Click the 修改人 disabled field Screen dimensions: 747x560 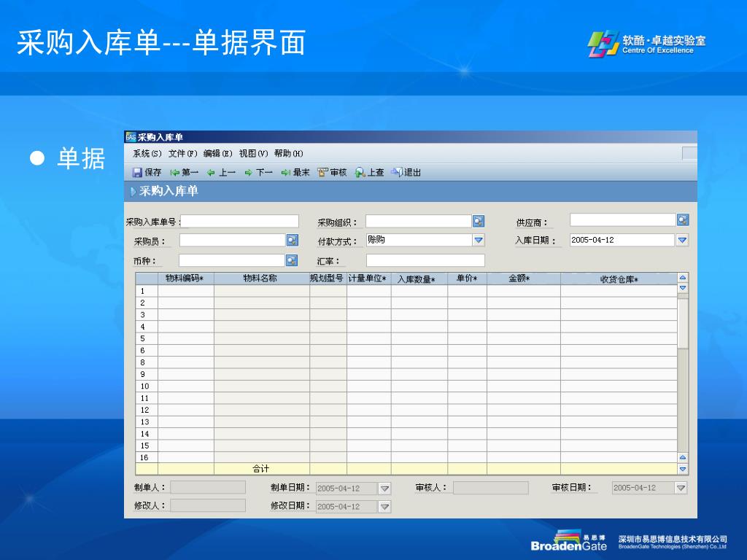point(208,505)
